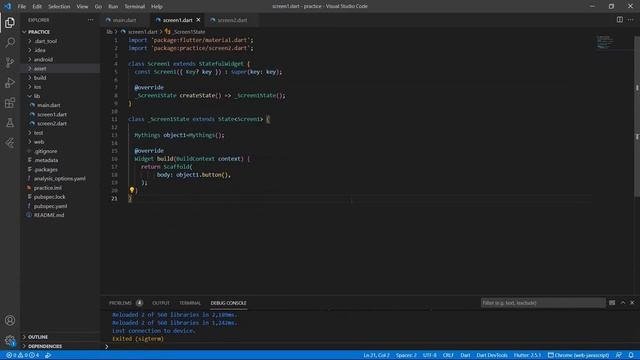The height and width of the screenshot is (360, 640).
Task: Expand the android folder
Action: pyautogui.click(x=43, y=60)
